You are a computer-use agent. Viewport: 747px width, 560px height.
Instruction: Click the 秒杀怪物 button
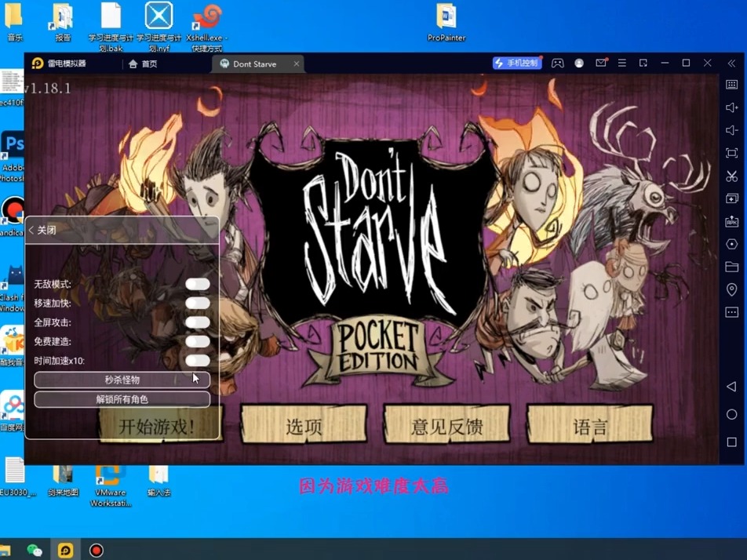(x=122, y=380)
